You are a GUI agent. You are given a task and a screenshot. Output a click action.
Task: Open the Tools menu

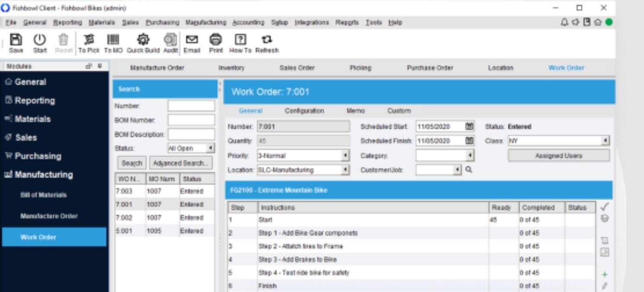(374, 23)
